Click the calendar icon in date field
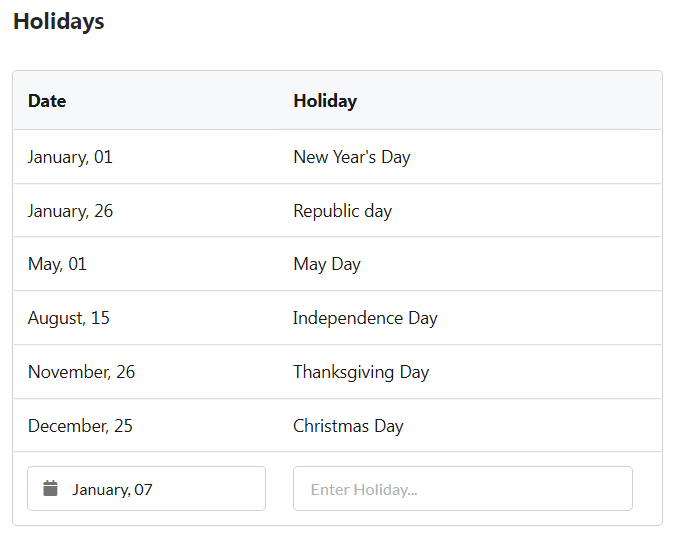The width and height of the screenshot is (676, 538). [x=50, y=488]
